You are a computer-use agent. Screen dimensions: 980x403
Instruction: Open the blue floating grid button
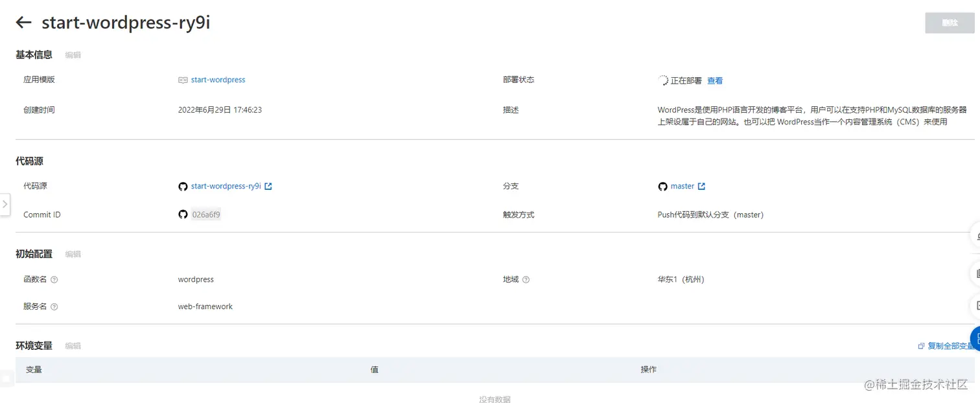pyautogui.click(x=975, y=338)
